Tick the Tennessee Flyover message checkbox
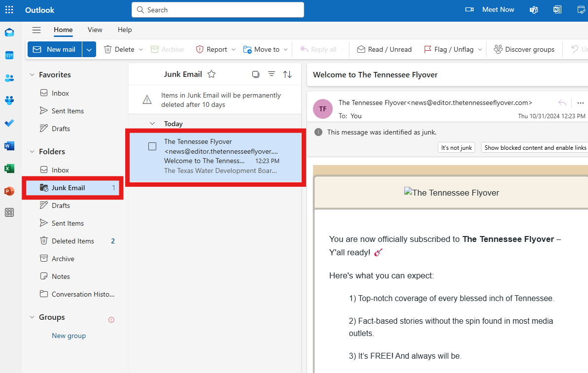 [152, 146]
